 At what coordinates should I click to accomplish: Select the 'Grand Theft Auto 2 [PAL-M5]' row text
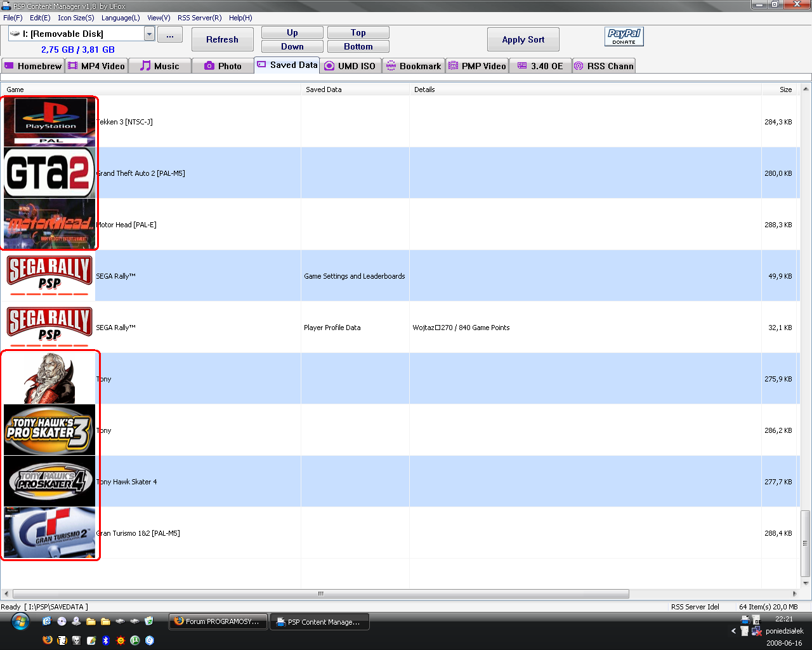pos(140,173)
